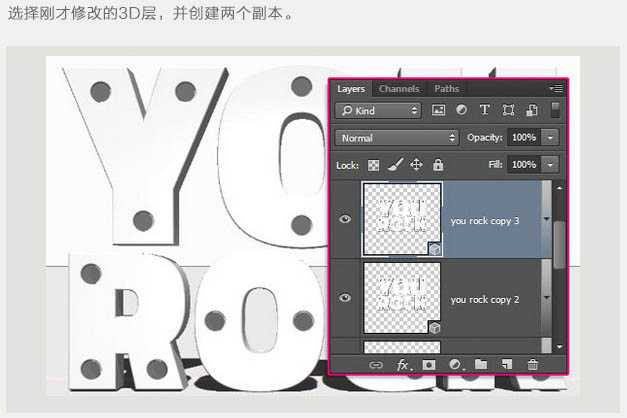This screenshot has height=418, width=627.
Task: Select the you rock copy 2 thumbnail
Action: (402, 298)
